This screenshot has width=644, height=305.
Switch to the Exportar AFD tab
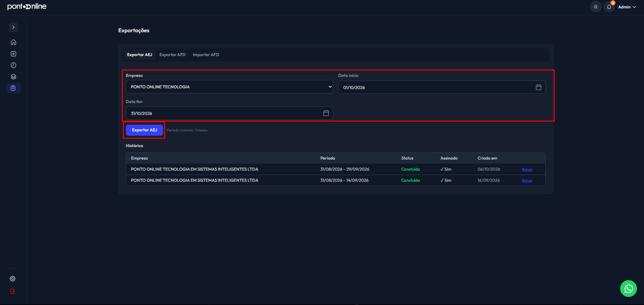point(172,55)
